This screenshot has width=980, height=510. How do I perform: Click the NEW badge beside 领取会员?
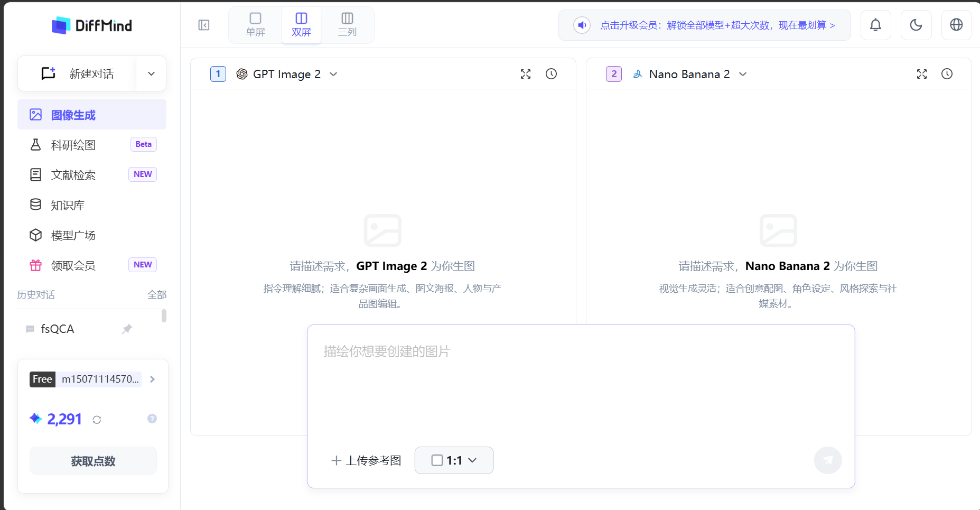pyautogui.click(x=143, y=265)
